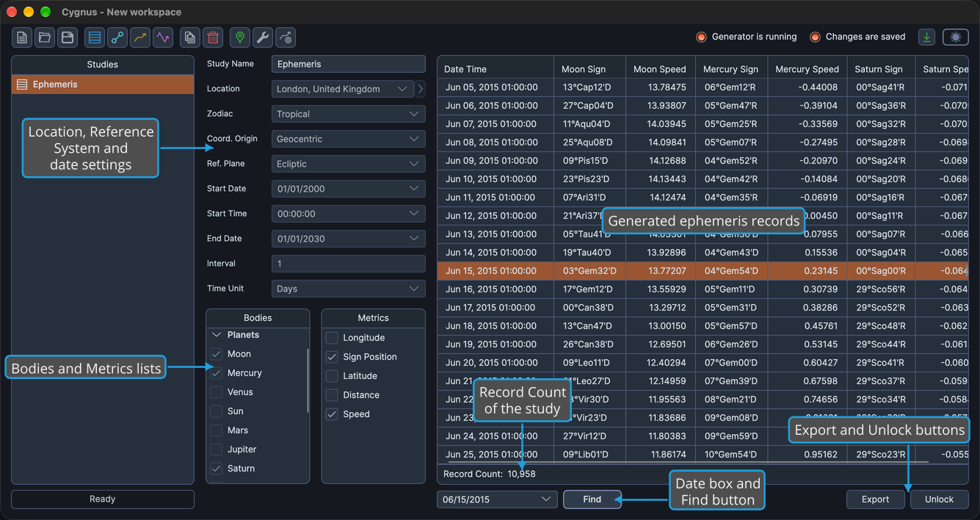Click the Moon Sign column header
Screen dimensions: 980x520
click(x=590, y=69)
